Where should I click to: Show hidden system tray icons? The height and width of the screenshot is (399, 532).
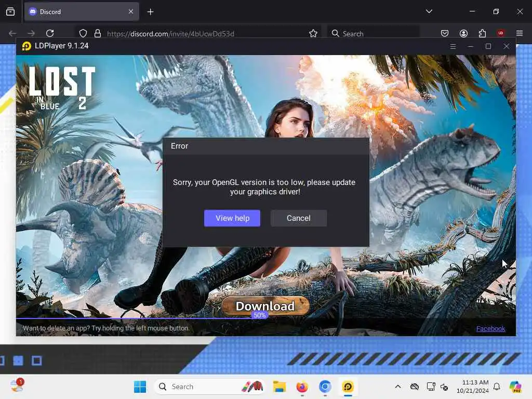pos(398,387)
